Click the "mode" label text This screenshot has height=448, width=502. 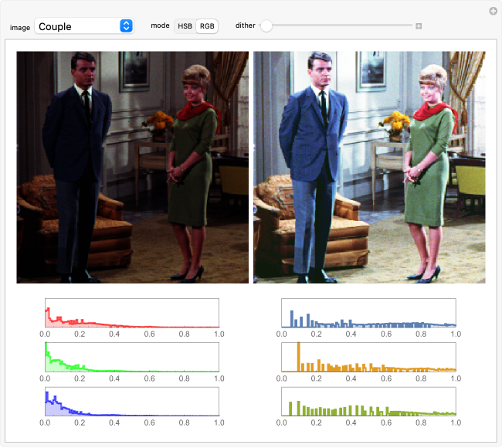coord(160,25)
